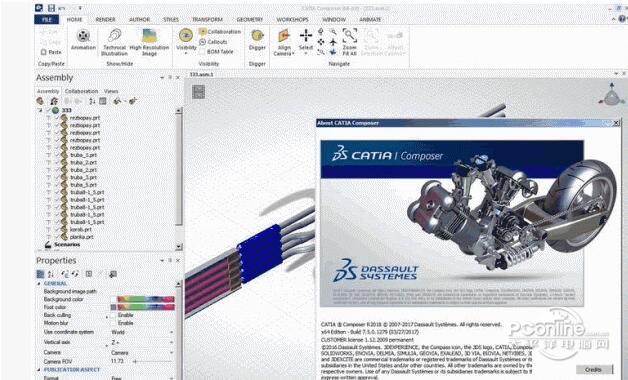Select Scenarios label in the assembly tree
Viewport: 628px width, 380px height.
67,244
